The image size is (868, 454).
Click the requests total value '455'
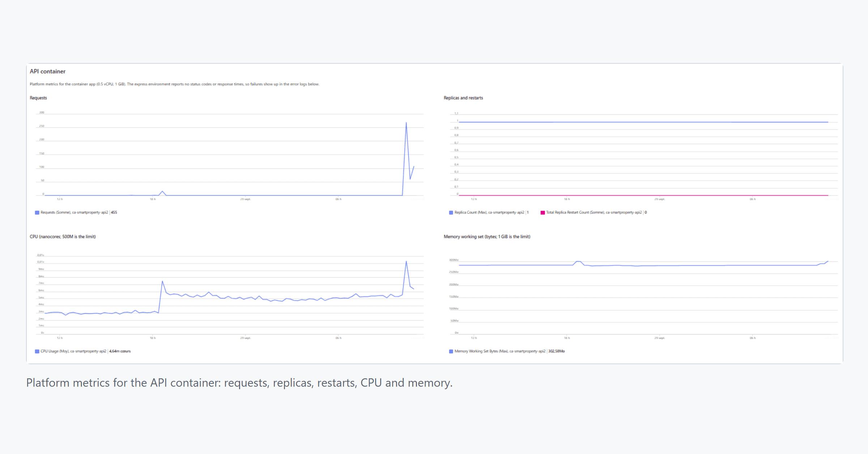114,213
